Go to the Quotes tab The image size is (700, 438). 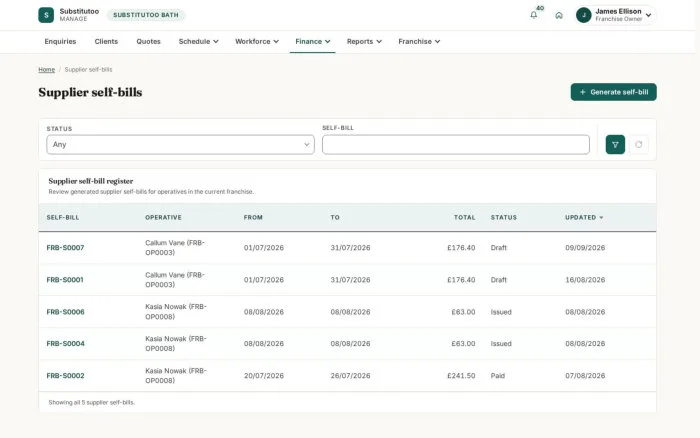coord(148,42)
